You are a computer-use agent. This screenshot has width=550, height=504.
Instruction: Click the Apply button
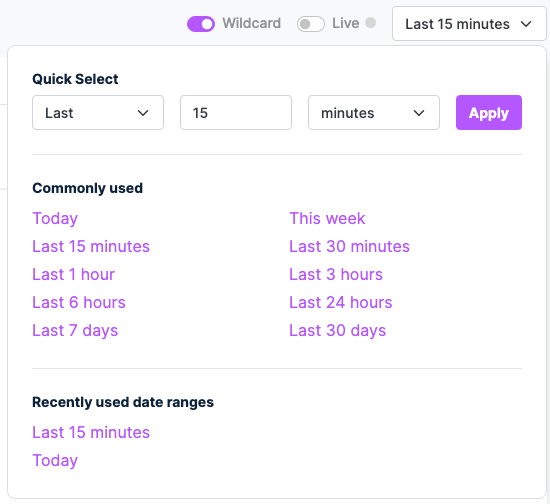point(489,113)
